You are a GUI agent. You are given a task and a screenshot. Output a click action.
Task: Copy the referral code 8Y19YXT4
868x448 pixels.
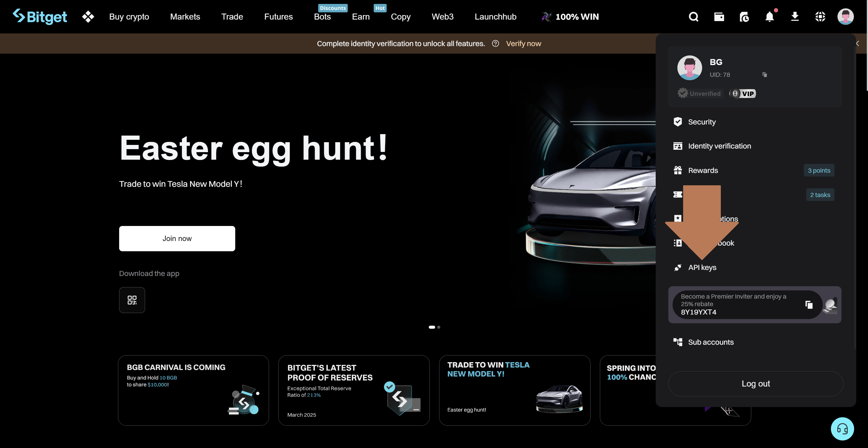[x=809, y=305]
